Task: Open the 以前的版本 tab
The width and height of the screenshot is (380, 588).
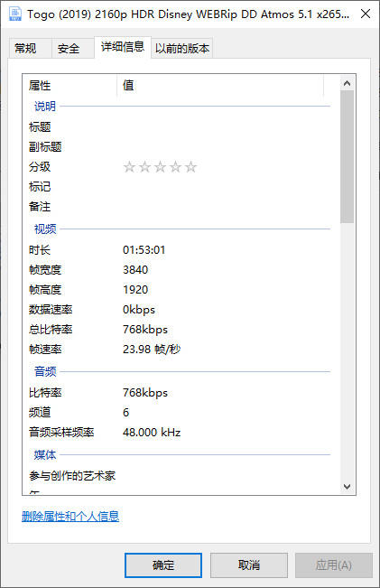Action: (x=182, y=48)
